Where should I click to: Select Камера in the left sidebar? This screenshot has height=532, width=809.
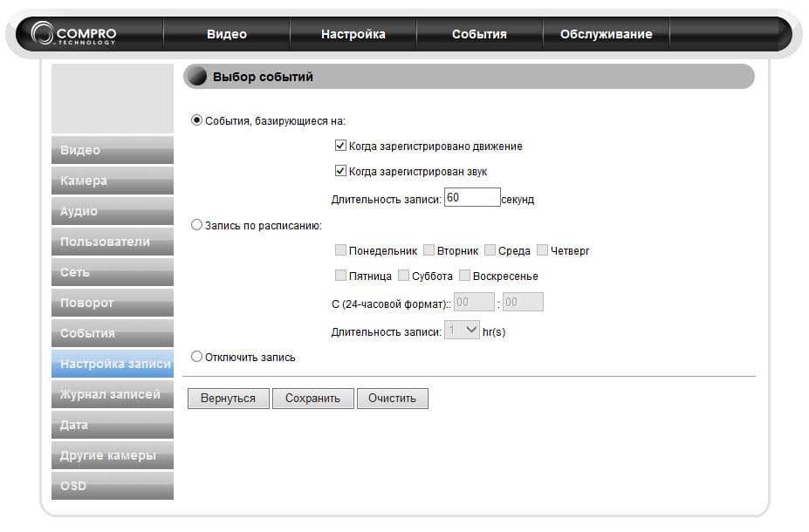pos(113,181)
